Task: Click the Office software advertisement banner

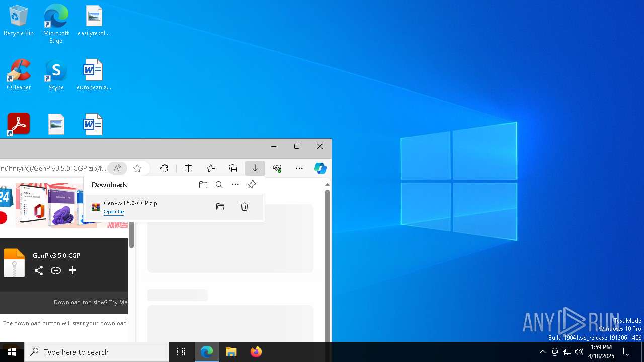Action: click(x=64, y=205)
